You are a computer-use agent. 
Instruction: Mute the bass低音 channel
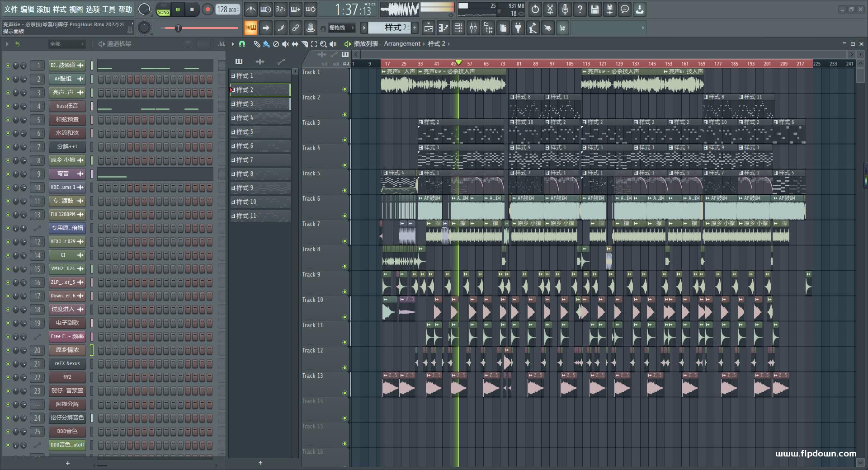[x=8, y=106]
